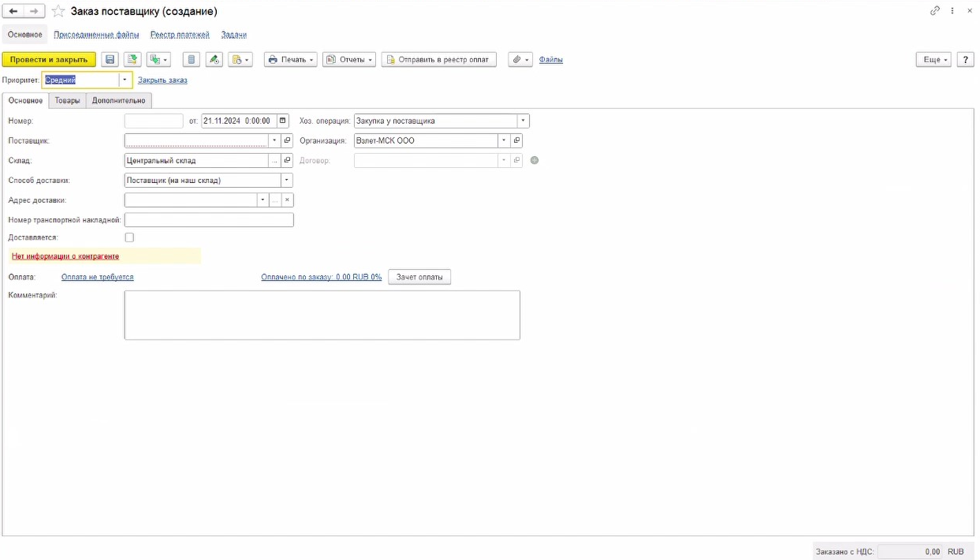Open the Склад record card icon
Image resolution: width=980 pixels, height=560 pixels.
click(287, 160)
